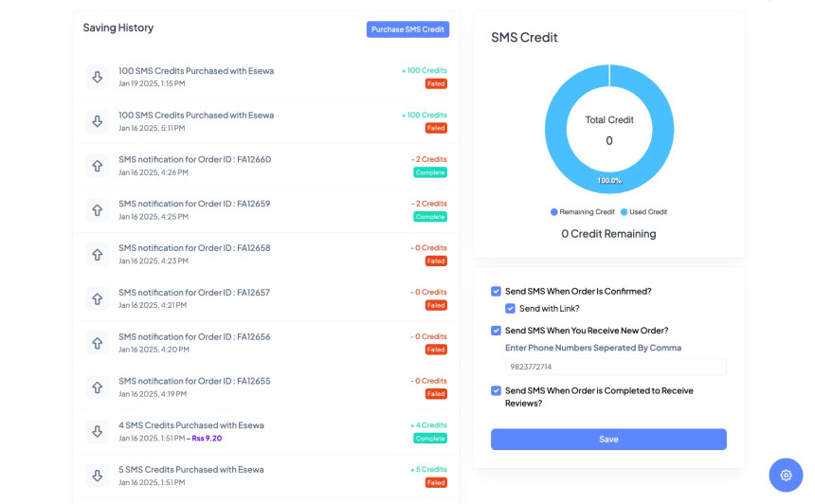The height and width of the screenshot is (504, 815).
Task: Toggle the Send with Link checkbox
Action: [511, 309]
